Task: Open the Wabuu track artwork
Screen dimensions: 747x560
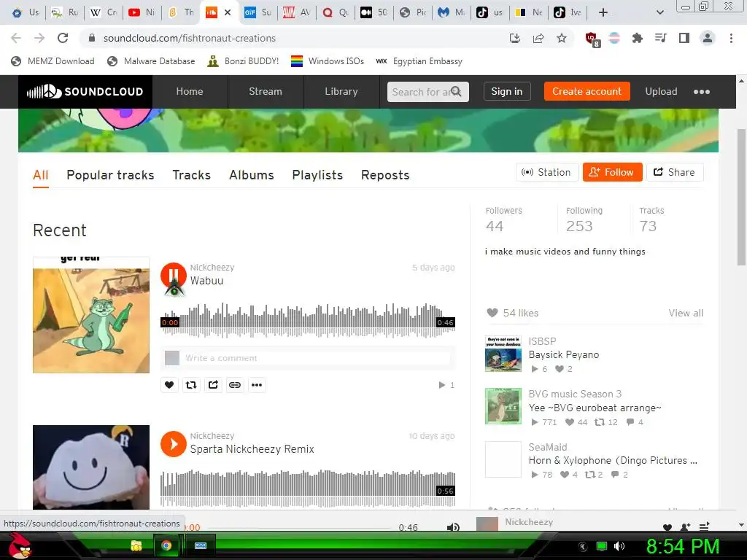Action: [x=91, y=315]
